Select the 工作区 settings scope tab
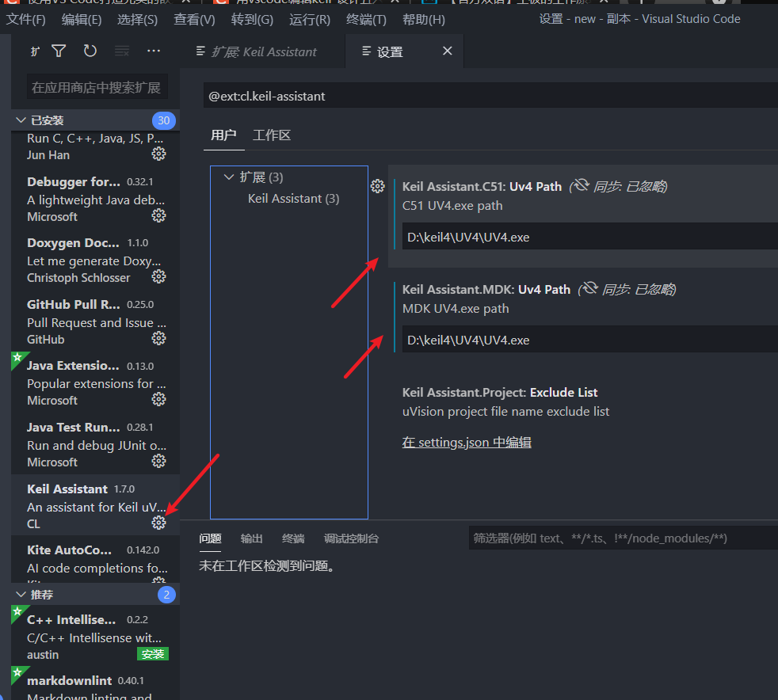Image resolution: width=778 pixels, height=700 pixels. point(272,135)
